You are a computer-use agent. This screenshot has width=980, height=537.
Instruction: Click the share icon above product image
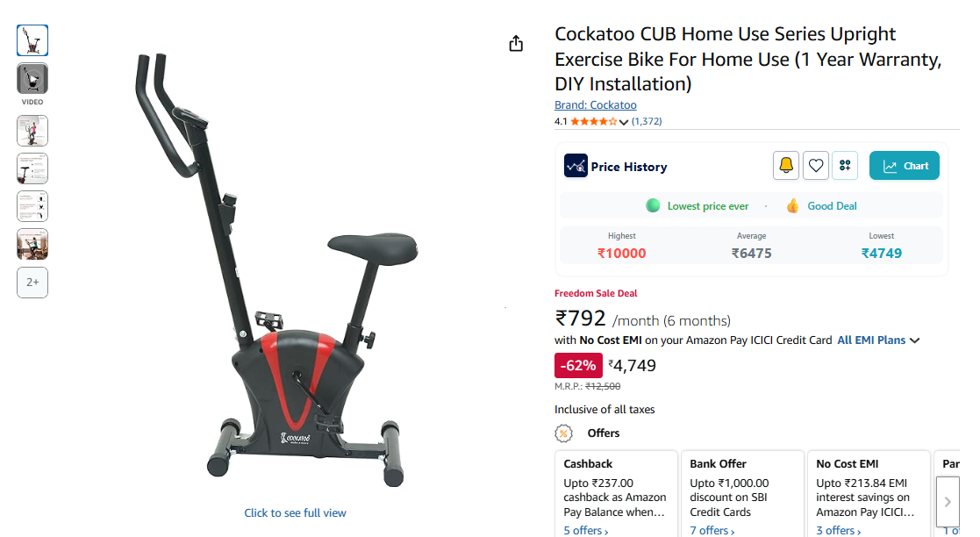pos(516,44)
